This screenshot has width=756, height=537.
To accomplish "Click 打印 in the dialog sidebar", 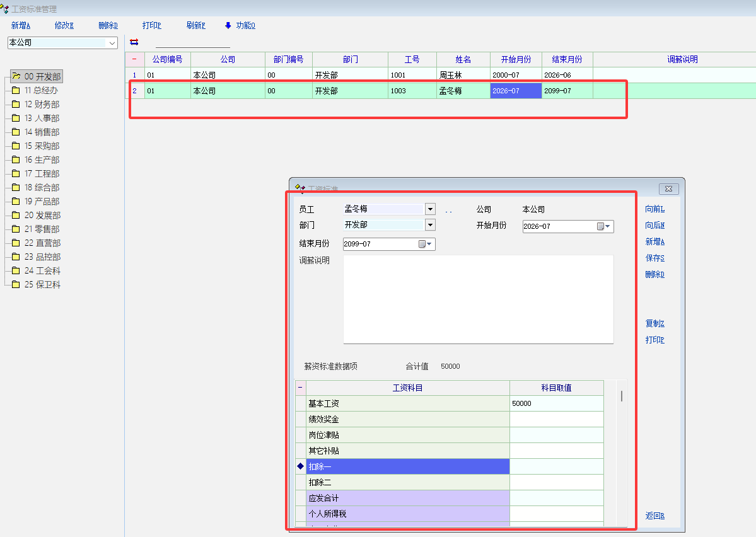I will pos(654,340).
